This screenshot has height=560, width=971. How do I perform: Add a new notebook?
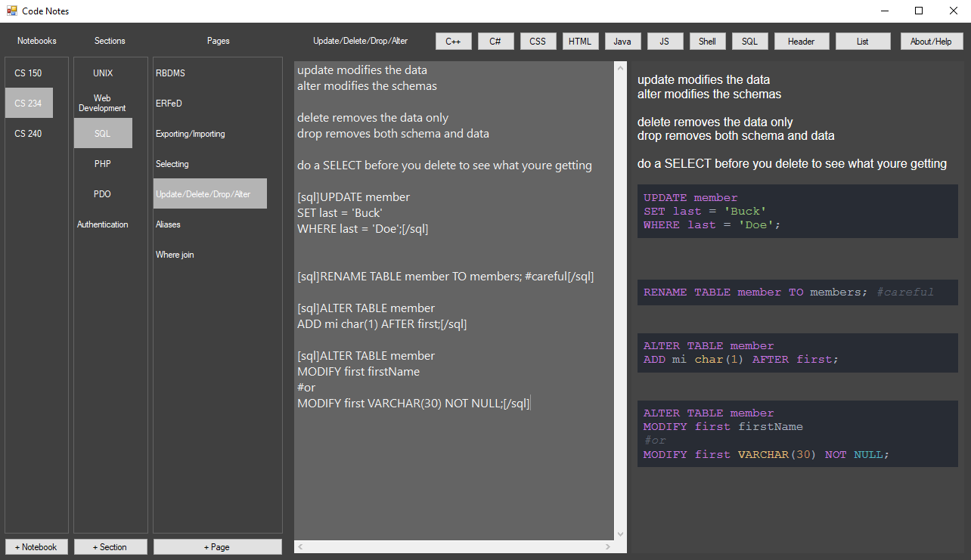pos(36,546)
